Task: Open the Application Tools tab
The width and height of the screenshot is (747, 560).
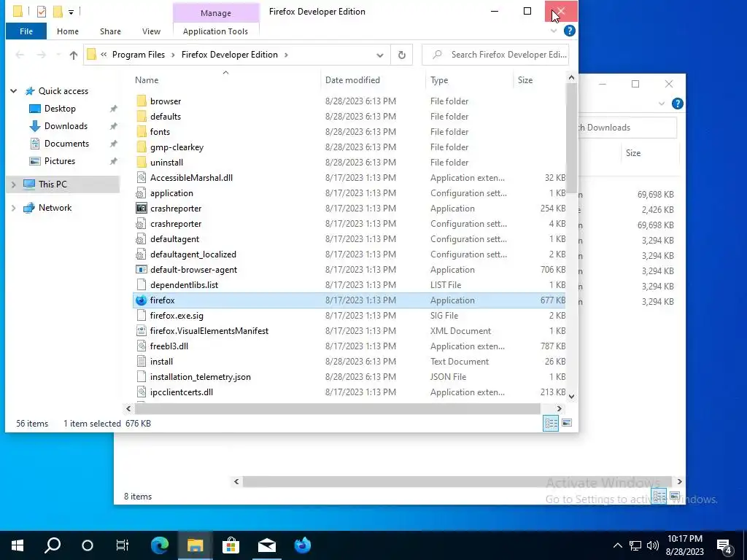Action: 215,31
